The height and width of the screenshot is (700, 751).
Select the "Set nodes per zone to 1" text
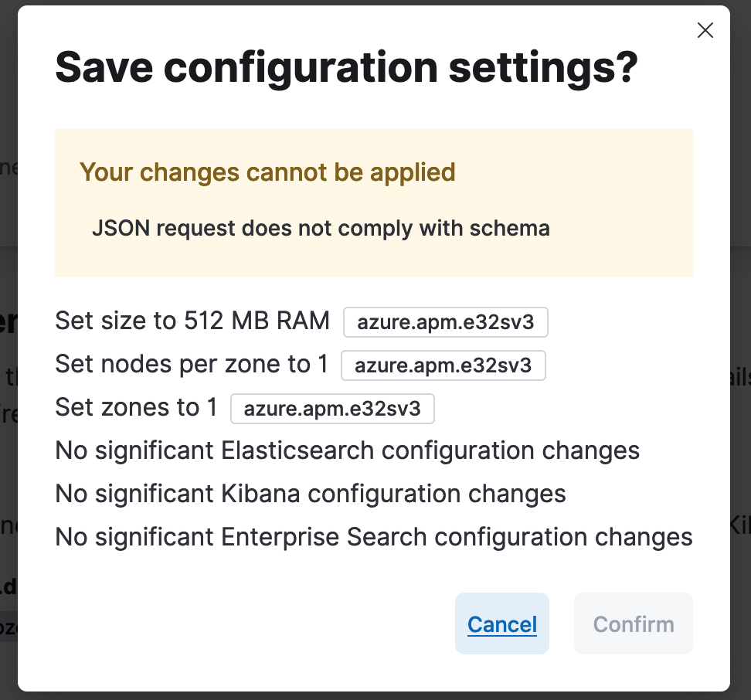coord(192,364)
